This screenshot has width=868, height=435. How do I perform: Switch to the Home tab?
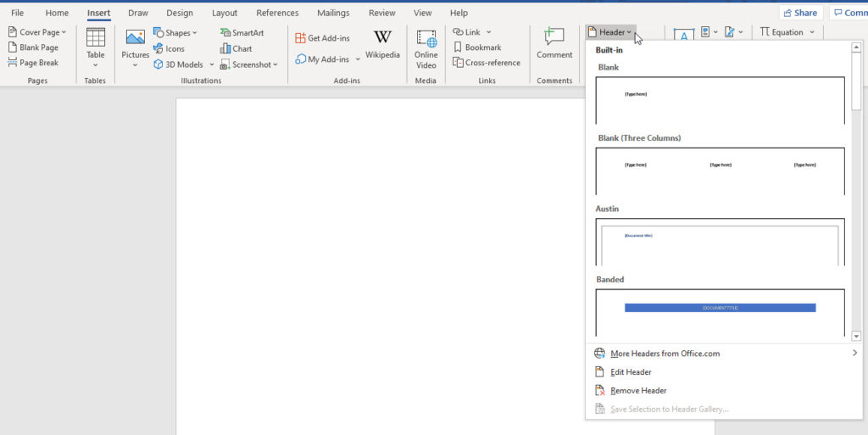(x=57, y=13)
